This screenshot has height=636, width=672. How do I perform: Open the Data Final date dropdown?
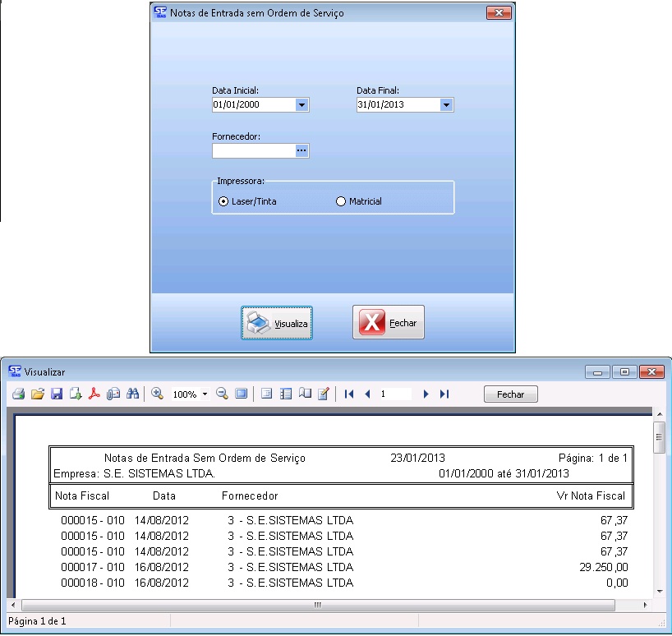[446, 105]
